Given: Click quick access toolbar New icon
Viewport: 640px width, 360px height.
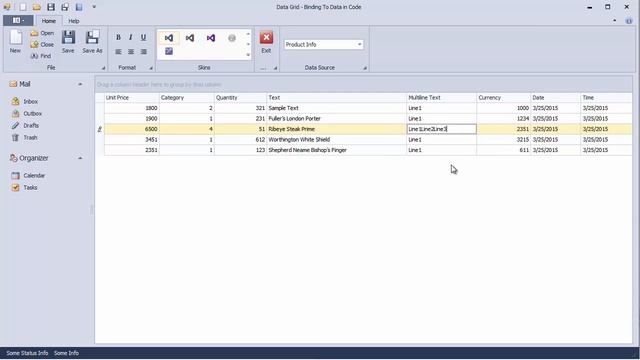Looking at the screenshot, I should 23,7.
